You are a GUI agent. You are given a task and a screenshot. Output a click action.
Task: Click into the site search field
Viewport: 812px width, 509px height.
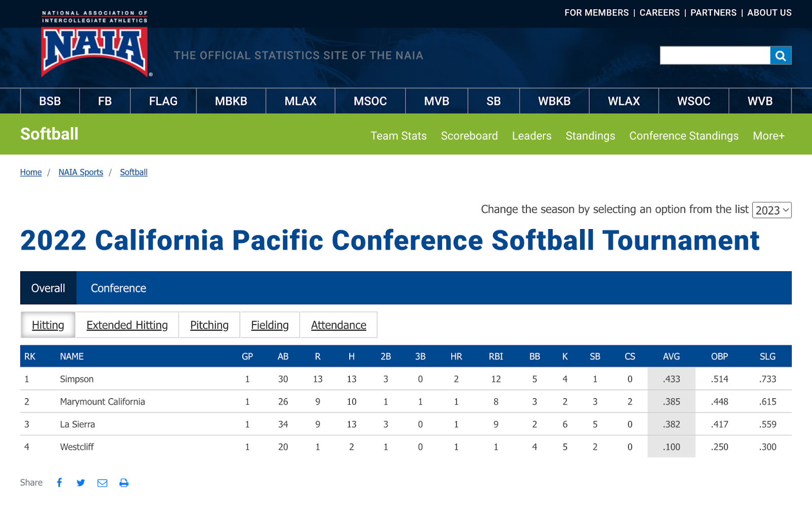[715, 55]
